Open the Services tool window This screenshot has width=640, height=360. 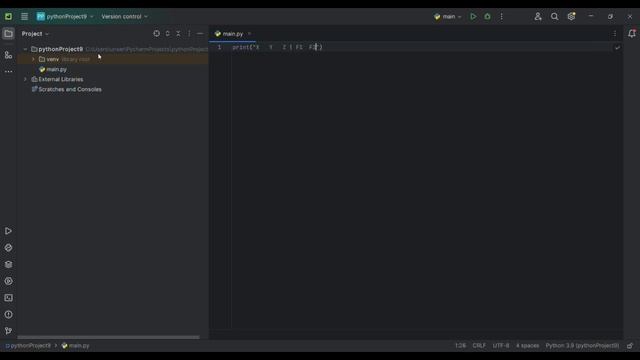coord(8,281)
